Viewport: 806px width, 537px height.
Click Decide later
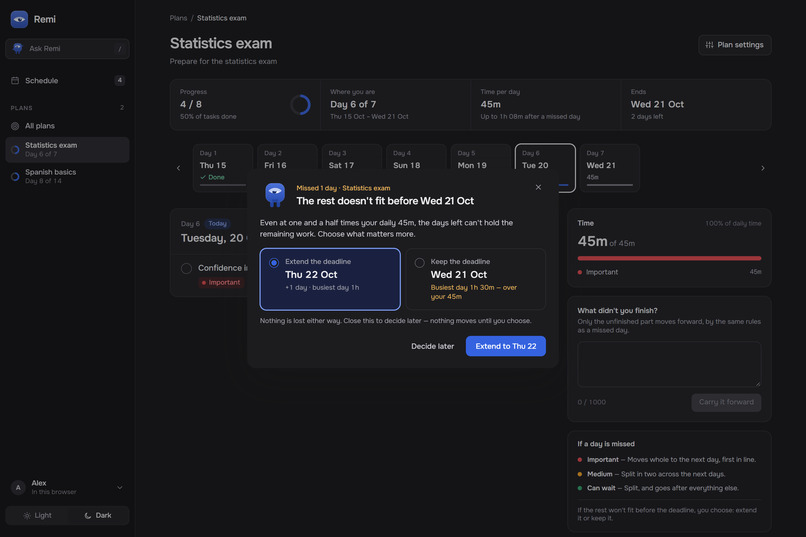[432, 346]
